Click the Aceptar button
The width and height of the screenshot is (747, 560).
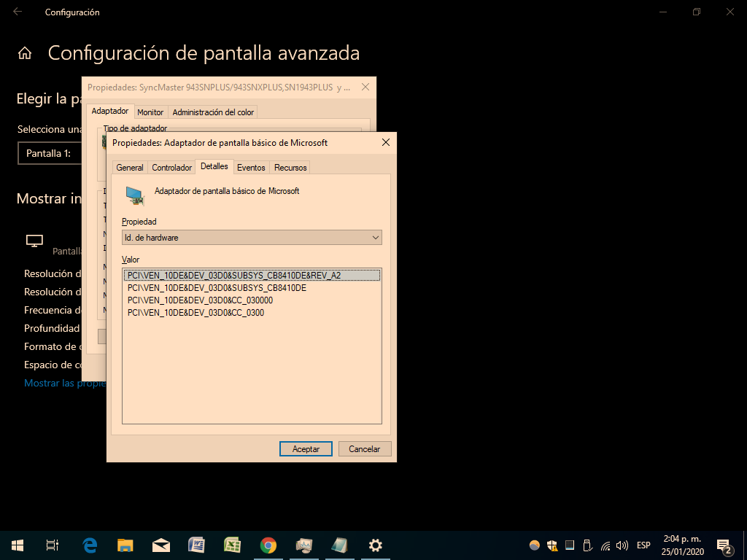(306, 449)
